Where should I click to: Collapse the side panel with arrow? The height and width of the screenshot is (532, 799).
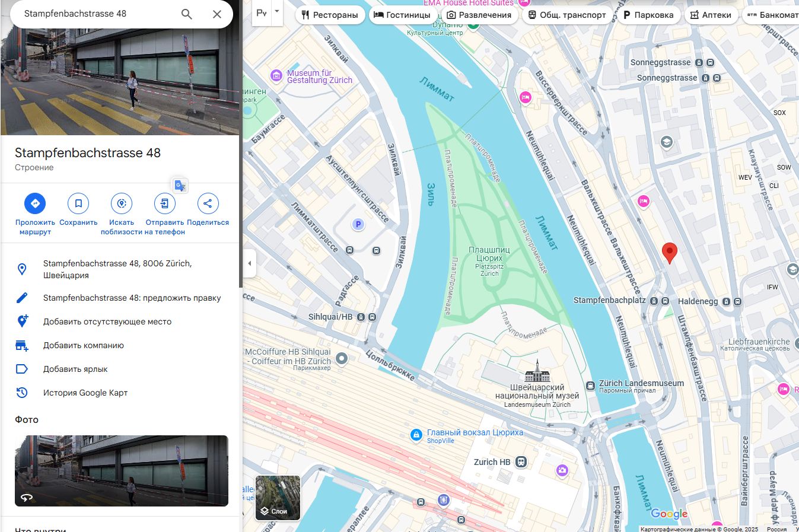coord(250,263)
